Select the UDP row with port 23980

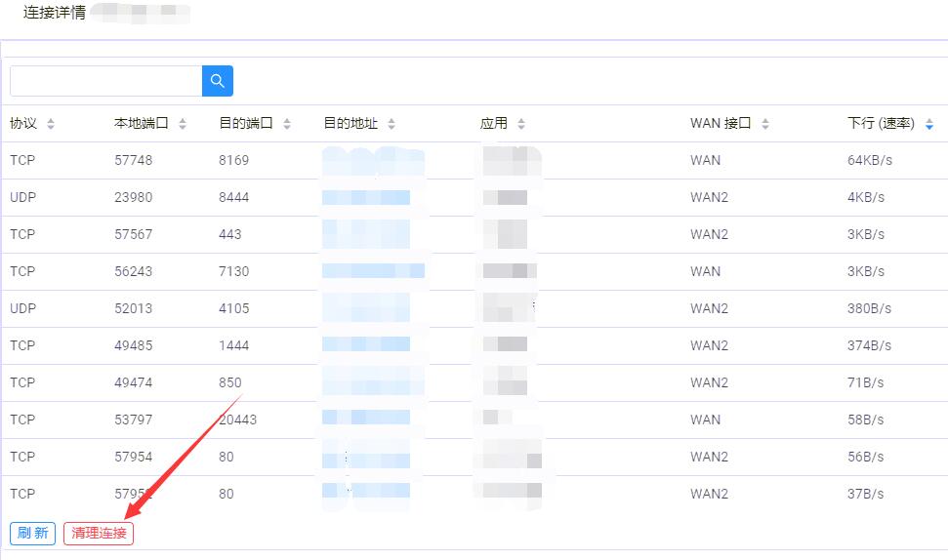134,197
